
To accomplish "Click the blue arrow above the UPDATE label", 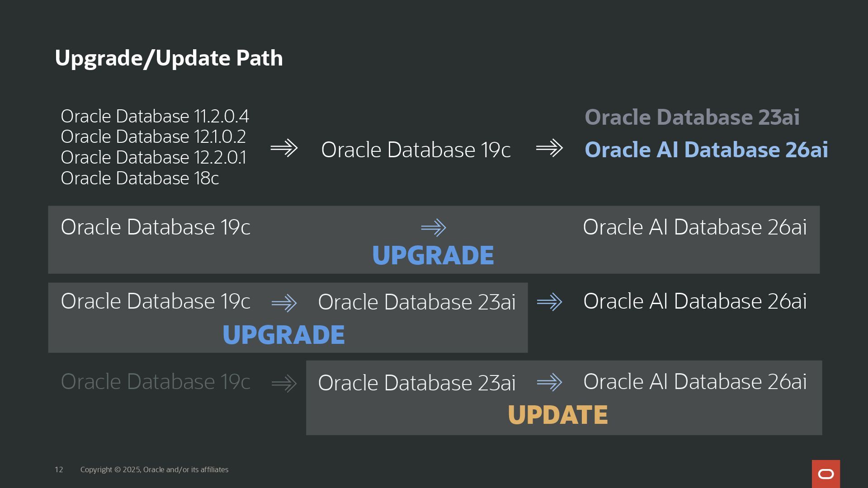I will click(x=549, y=383).
